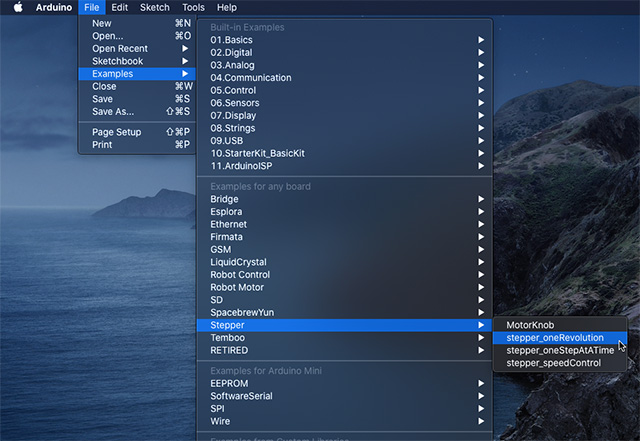The height and width of the screenshot is (441, 640).
Task: Click the Apple logo menu icon
Action: [17, 7]
